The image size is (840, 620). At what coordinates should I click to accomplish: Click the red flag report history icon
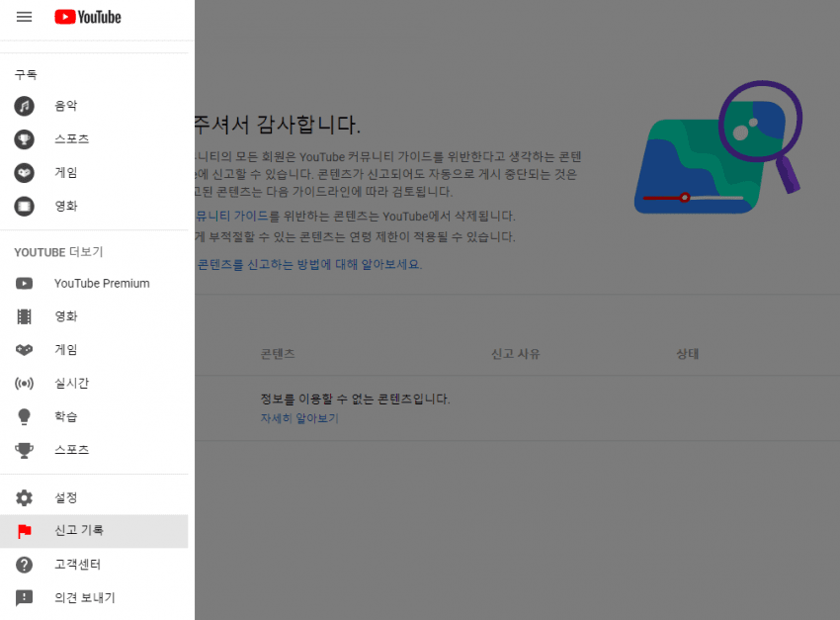[24, 531]
